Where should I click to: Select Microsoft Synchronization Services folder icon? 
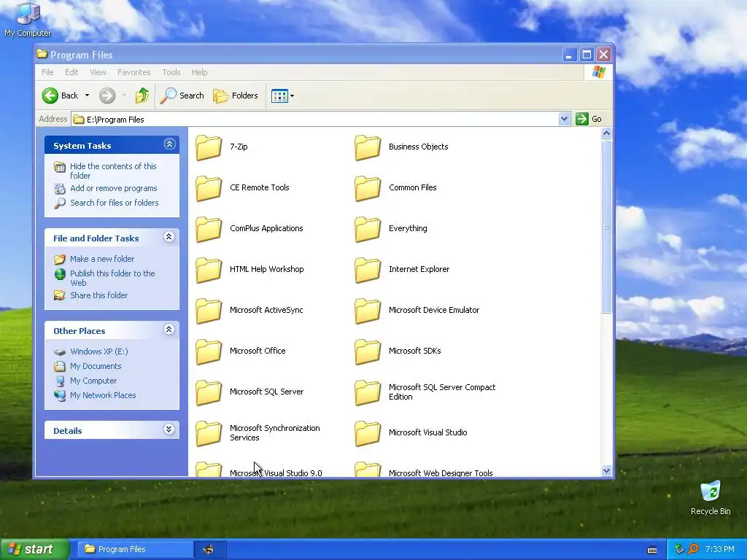(x=209, y=432)
